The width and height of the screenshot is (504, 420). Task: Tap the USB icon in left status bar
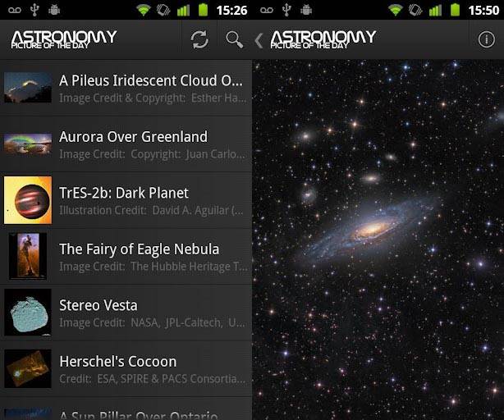[x=34, y=10]
